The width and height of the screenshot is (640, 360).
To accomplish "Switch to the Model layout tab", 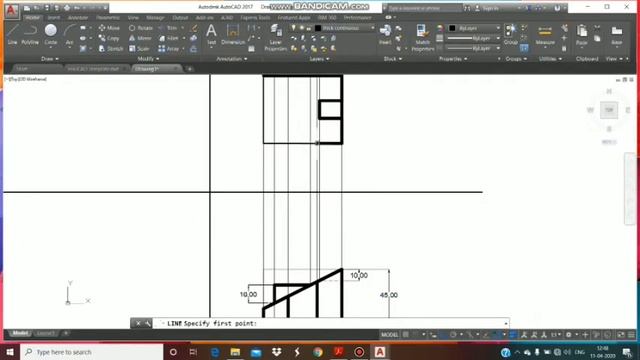I will (20, 333).
